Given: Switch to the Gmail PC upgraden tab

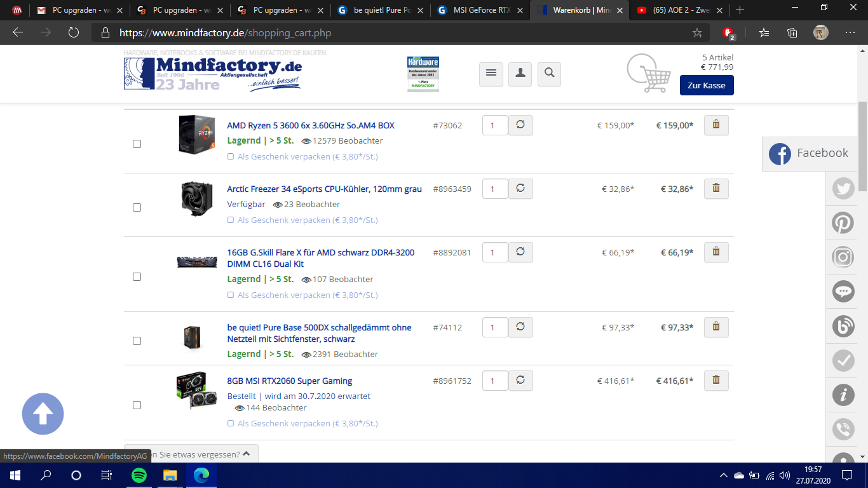Looking at the screenshot, I should click(x=79, y=10).
